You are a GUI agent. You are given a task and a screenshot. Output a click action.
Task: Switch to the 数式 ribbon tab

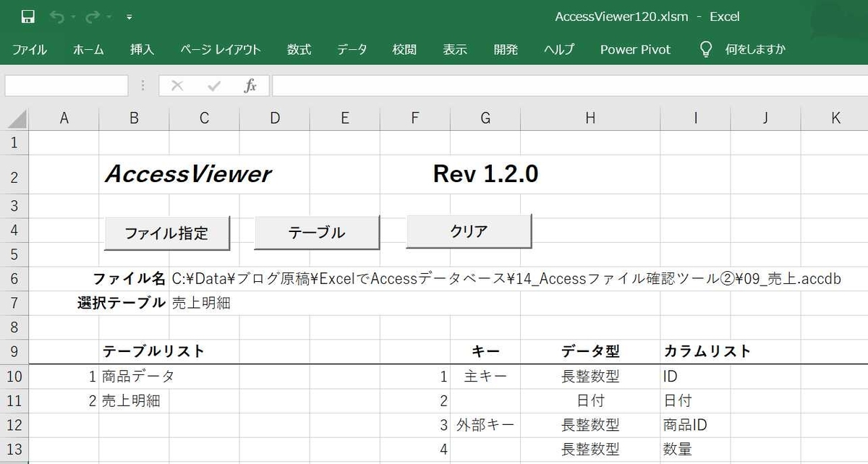pos(299,49)
